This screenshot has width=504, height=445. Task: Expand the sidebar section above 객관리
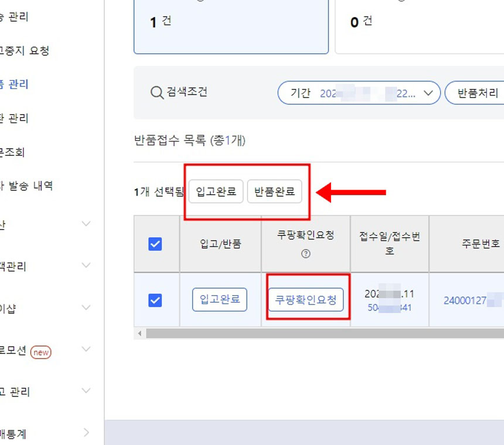coord(86,224)
